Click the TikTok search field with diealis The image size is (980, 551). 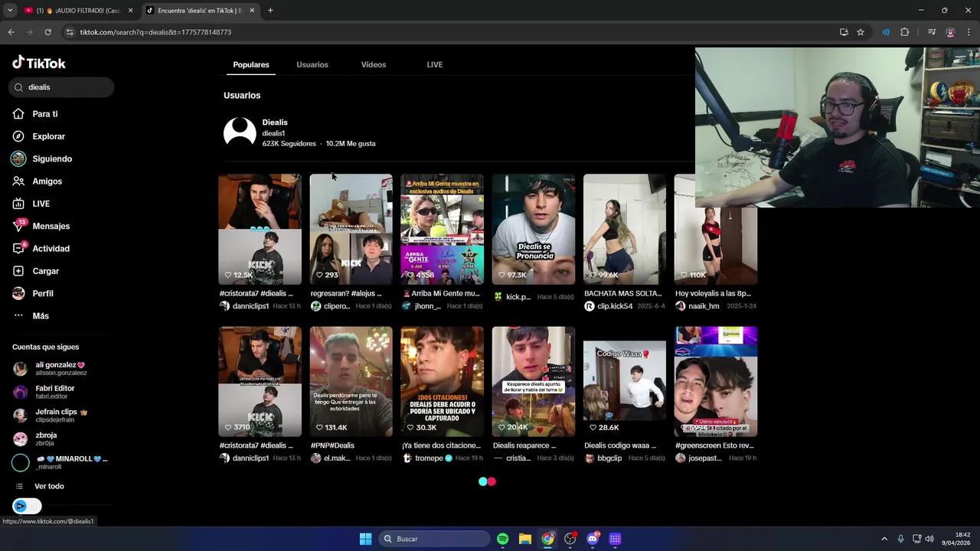61,87
